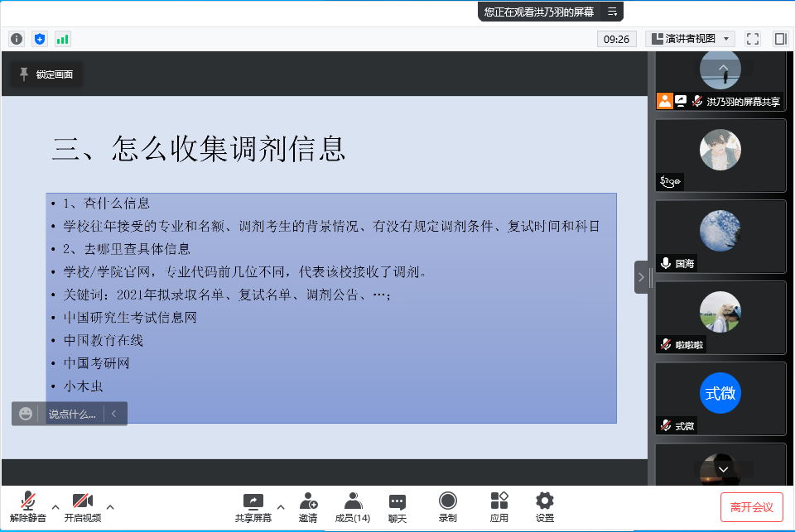Enter full screen mode
The height and width of the screenshot is (532, 795).
753,39
